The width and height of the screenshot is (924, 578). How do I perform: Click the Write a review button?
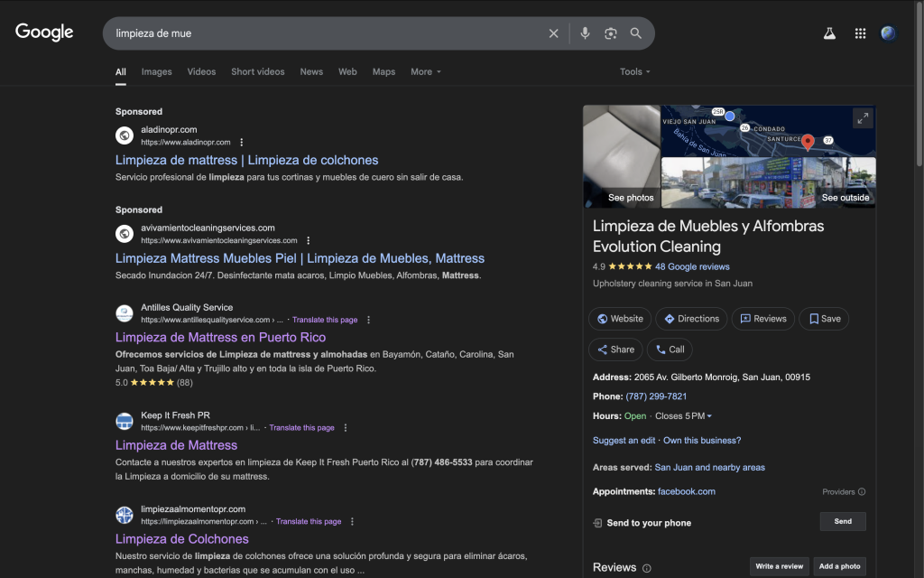coord(779,566)
